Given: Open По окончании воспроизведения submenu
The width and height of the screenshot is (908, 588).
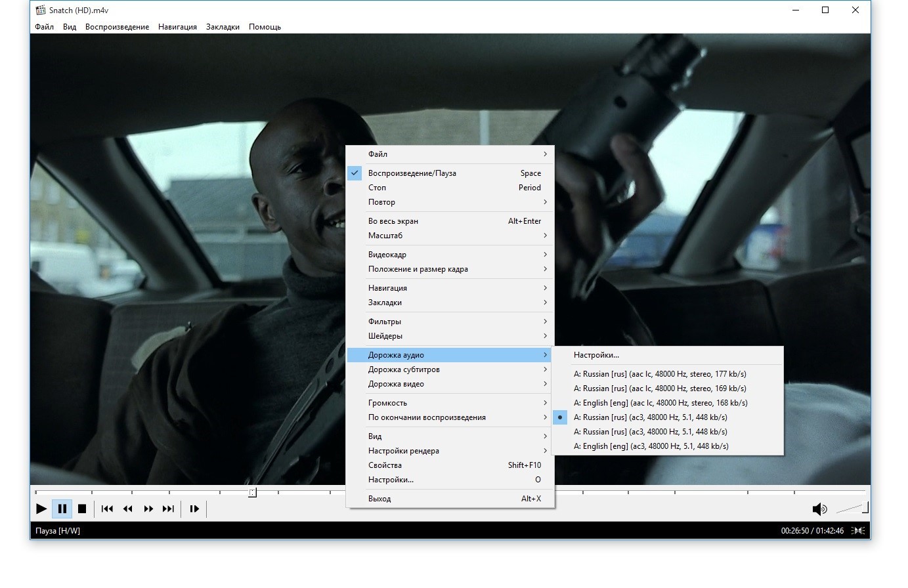Looking at the screenshot, I should click(x=450, y=417).
